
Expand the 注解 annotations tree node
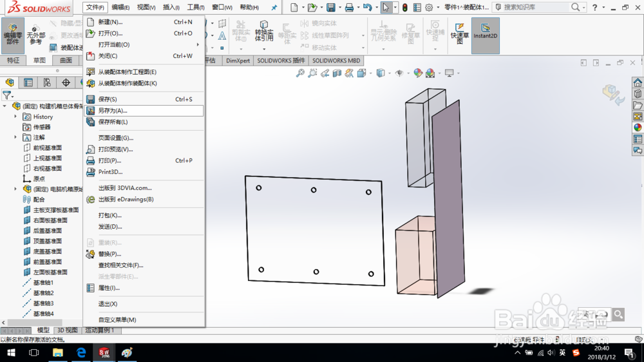pyautogui.click(x=15, y=137)
